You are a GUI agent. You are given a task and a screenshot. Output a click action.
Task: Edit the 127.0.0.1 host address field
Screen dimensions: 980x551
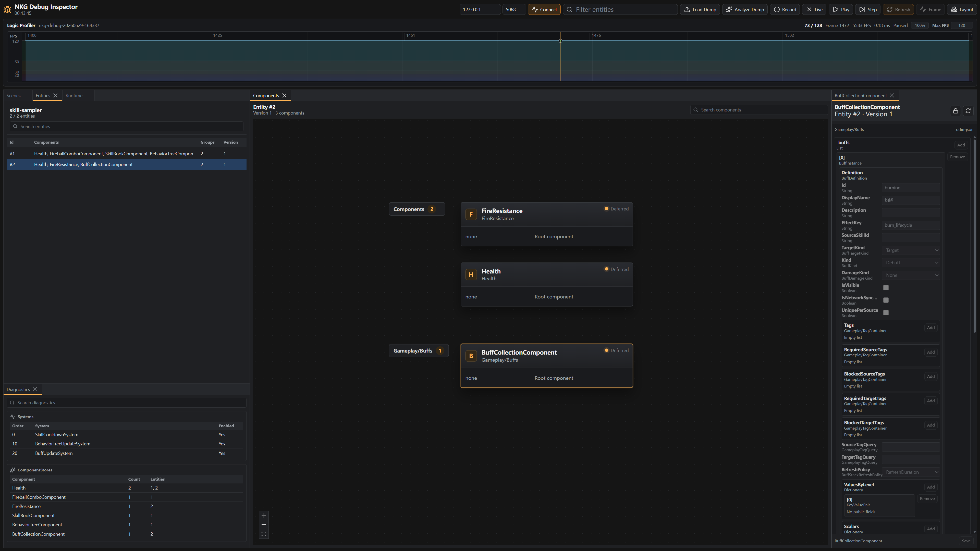(480, 9)
